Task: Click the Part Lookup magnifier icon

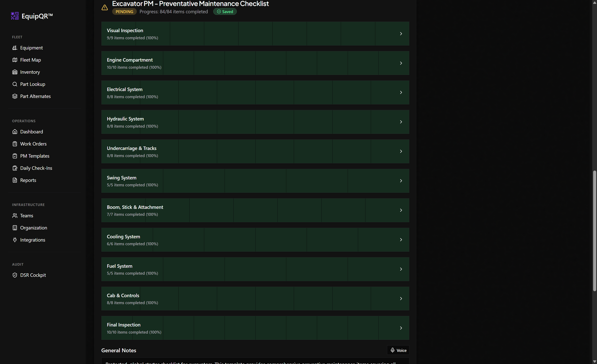Action: point(15,84)
